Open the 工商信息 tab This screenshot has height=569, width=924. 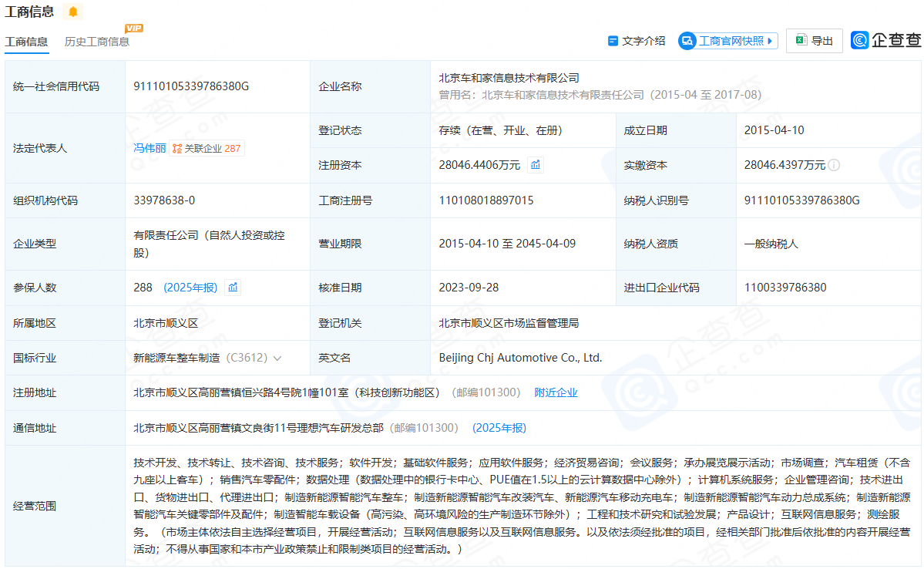pyautogui.click(x=26, y=42)
